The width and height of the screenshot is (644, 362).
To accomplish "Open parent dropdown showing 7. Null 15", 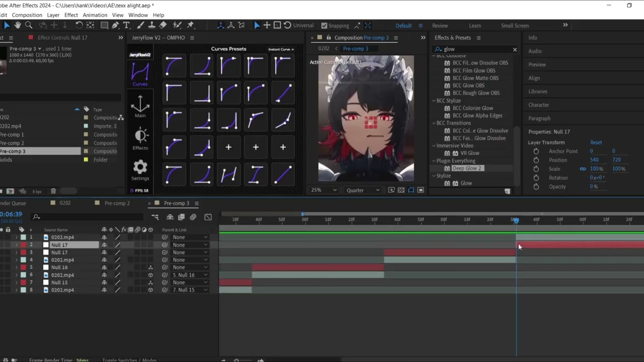I will 190,290.
